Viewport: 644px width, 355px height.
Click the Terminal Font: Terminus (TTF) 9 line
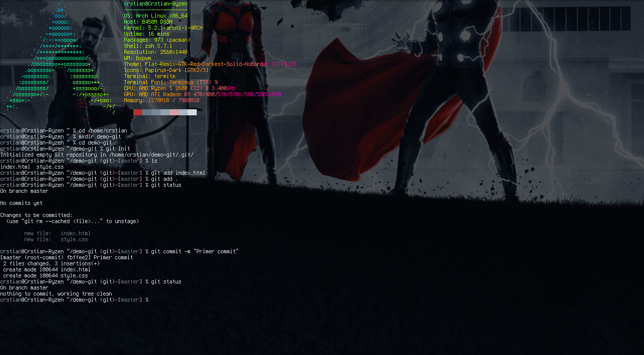tap(171, 82)
